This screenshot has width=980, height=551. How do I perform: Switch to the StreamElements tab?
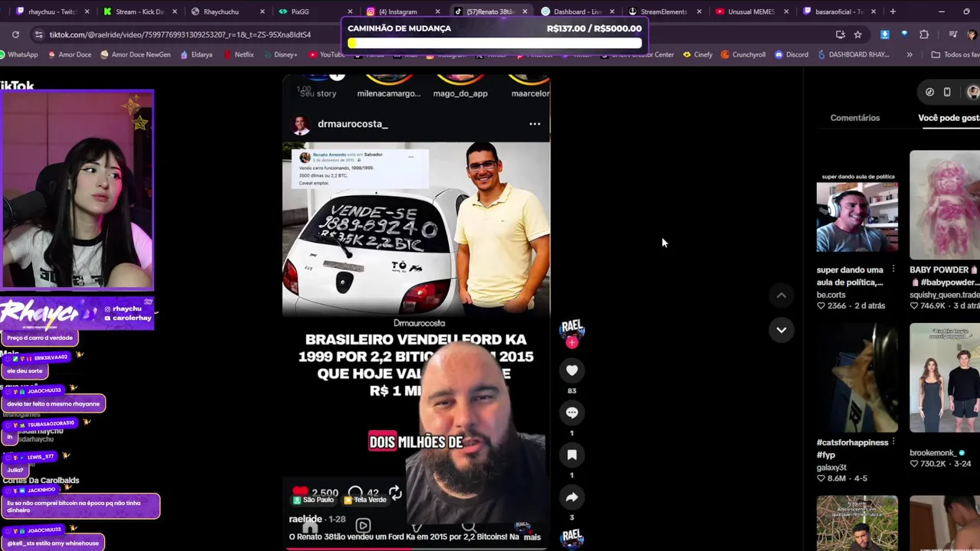pos(663,11)
